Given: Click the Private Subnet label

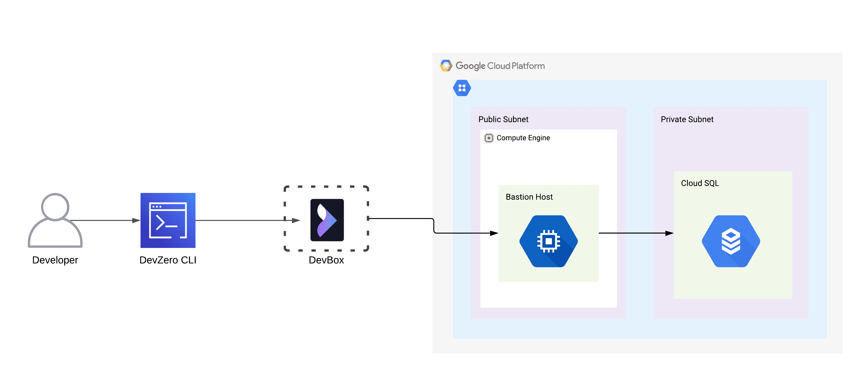Looking at the screenshot, I should pyautogui.click(x=687, y=119).
